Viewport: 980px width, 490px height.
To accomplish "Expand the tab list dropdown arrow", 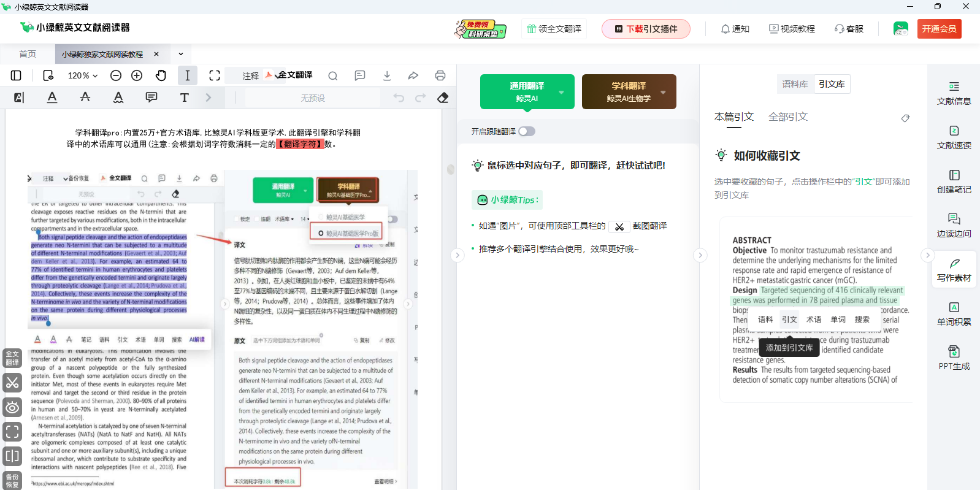I will click(x=181, y=54).
